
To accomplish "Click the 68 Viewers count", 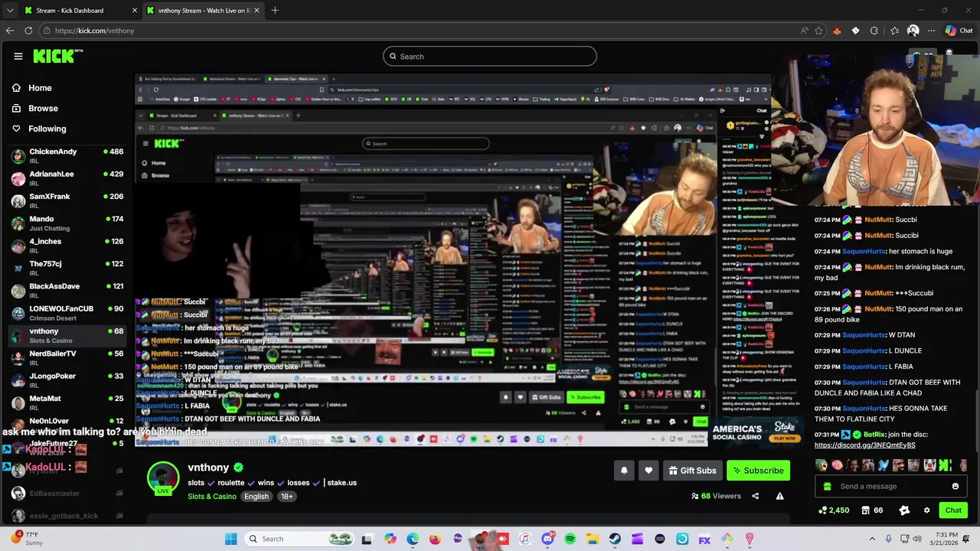I will 716,496.
